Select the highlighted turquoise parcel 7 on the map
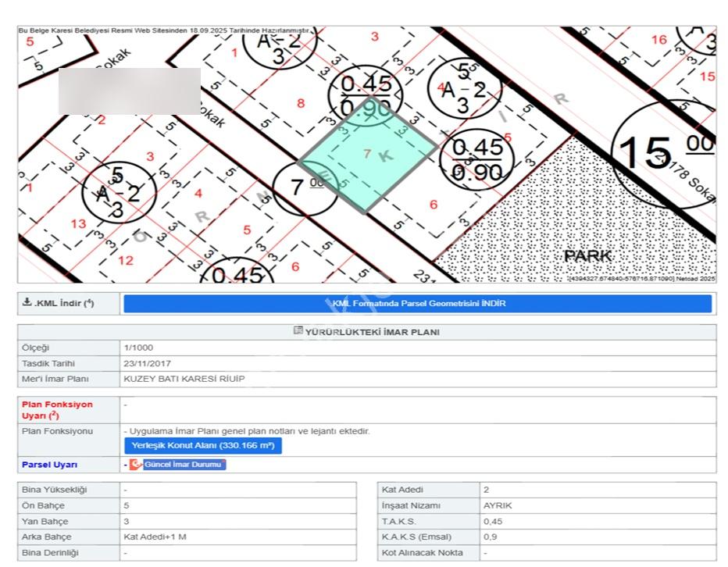The image size is (728, 567). pyautogui.click(x=367, y=154)
